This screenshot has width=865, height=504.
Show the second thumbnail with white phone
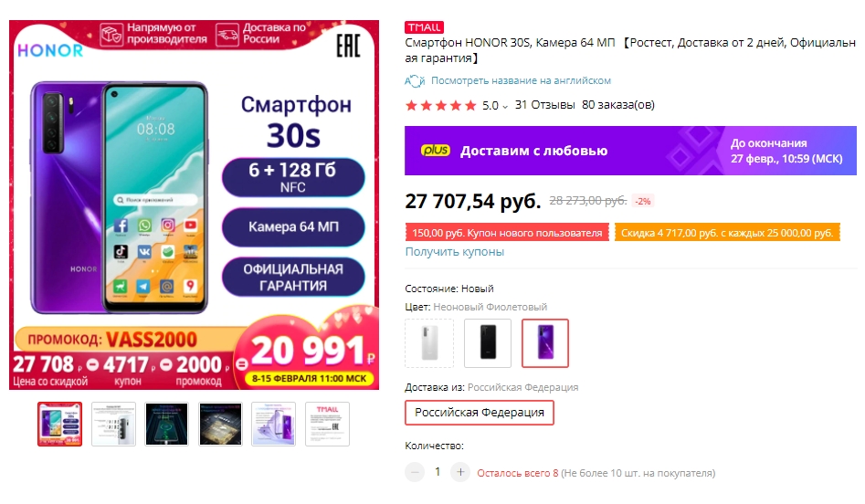pyautogui.click(x=113, y=424)
